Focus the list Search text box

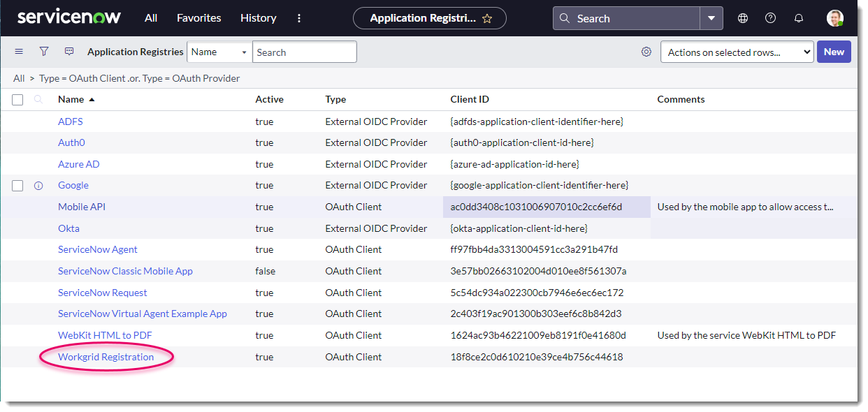click(x=305, y=52)
